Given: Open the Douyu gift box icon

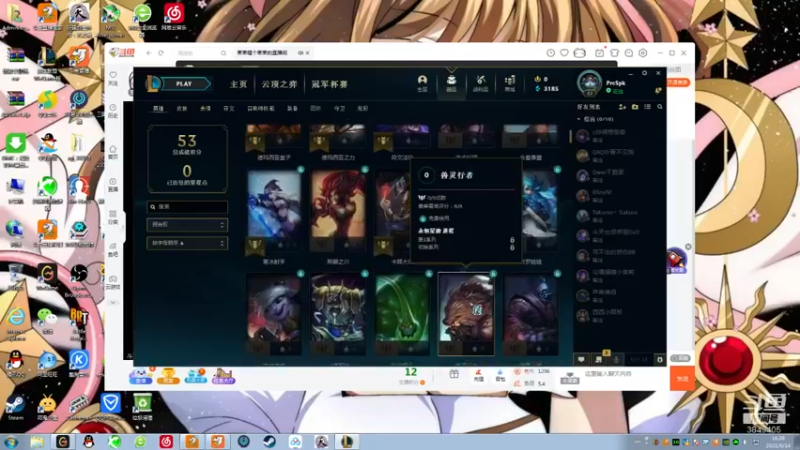Looking at the screenshot, I should 454,375.
